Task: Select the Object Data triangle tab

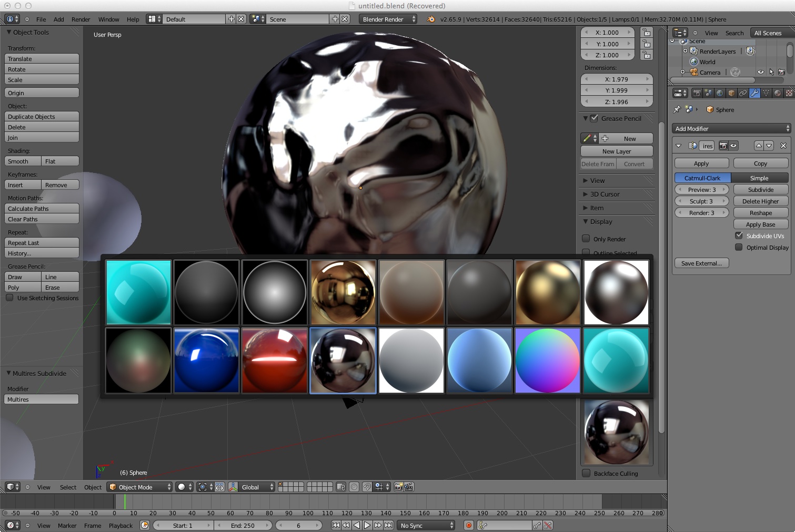Action: [x=766, y=93]
